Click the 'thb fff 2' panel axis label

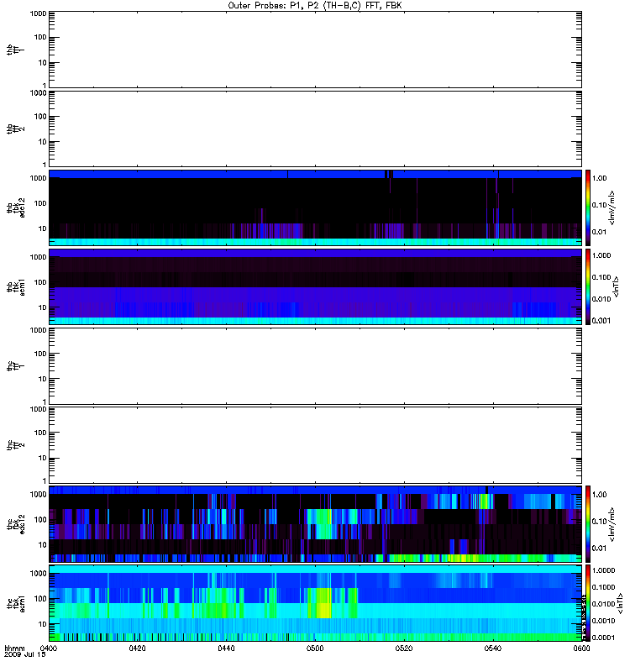pos(15,129)
